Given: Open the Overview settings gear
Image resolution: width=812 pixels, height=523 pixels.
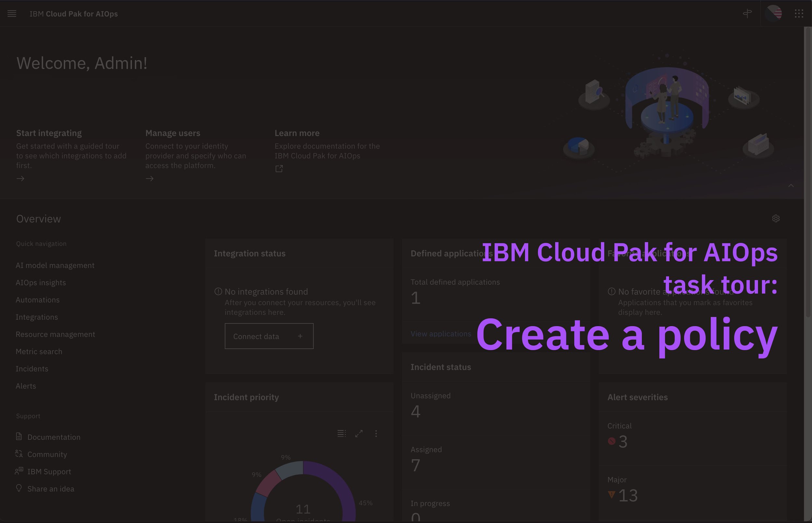Looking at the screenshot, I should pos(776,218).
